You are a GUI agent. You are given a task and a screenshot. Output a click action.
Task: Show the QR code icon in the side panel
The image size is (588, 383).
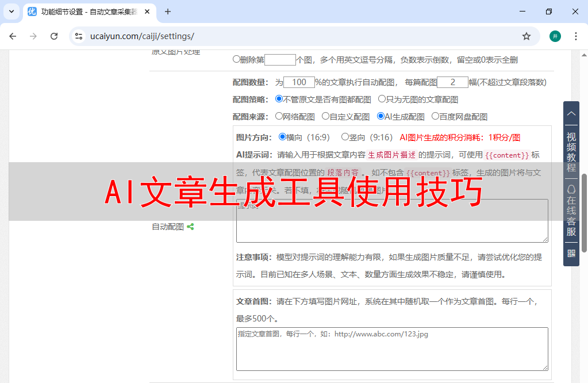click(x=571, y=254)
